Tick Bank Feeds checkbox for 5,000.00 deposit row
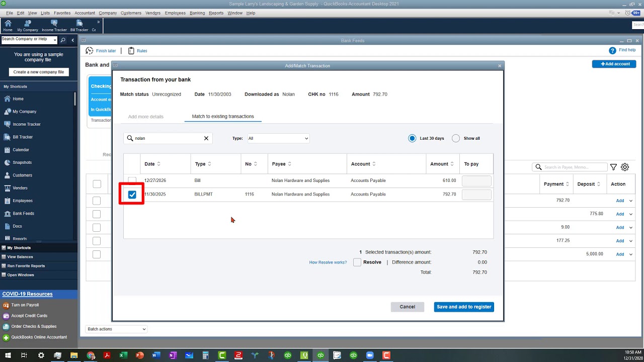 97,254
